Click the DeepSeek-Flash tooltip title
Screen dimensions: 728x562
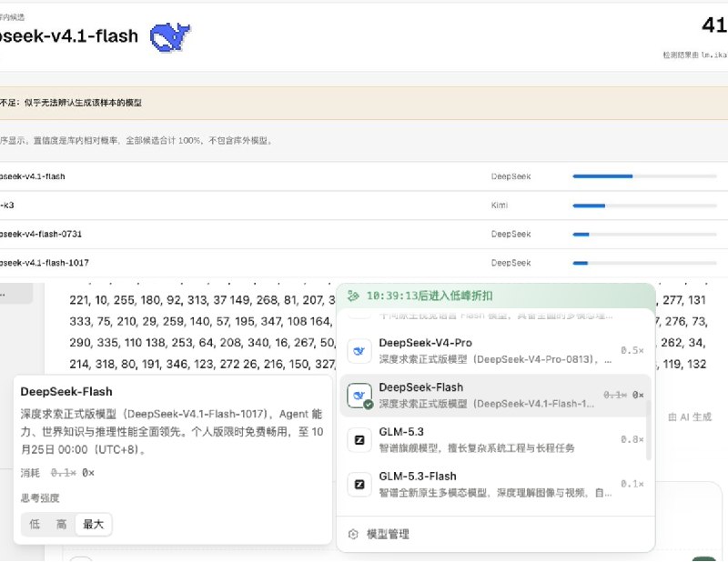(66, 392)
